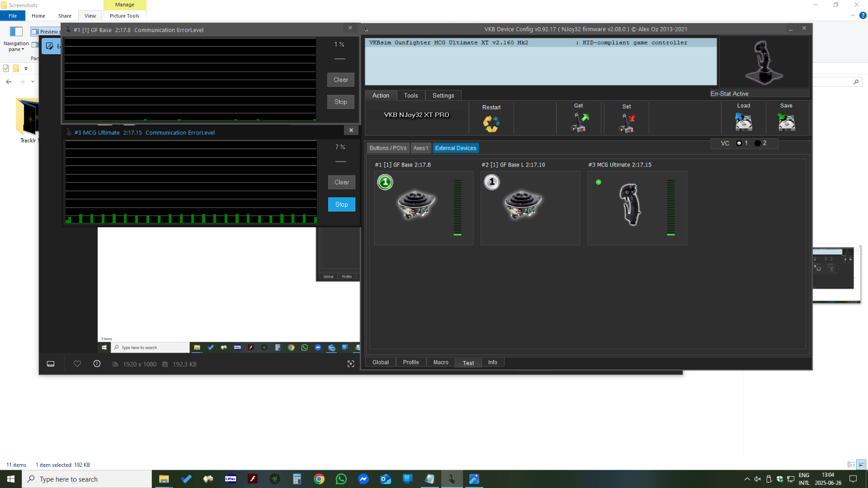Open the Macro bottom tab
This screenshot has height=488, width=868.
pos(441,362)
